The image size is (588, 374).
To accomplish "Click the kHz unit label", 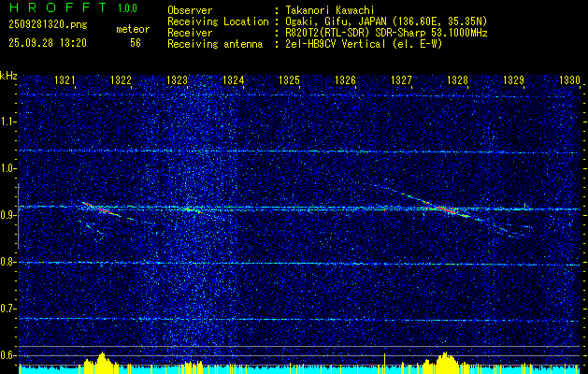I will (x=8, y=76).
